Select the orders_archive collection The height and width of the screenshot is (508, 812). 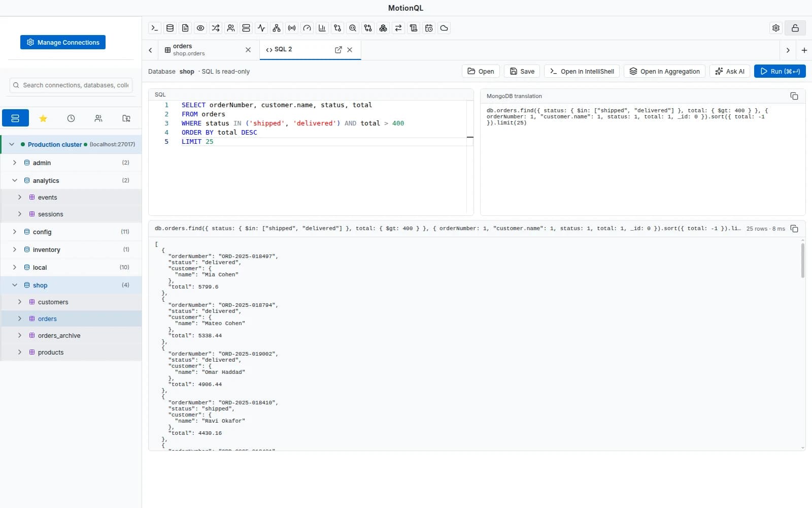71,335
